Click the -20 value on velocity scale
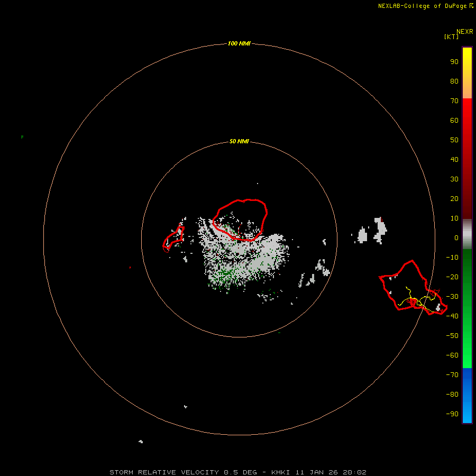Screen dimensions: 476x476 click(x=452, y=277)
